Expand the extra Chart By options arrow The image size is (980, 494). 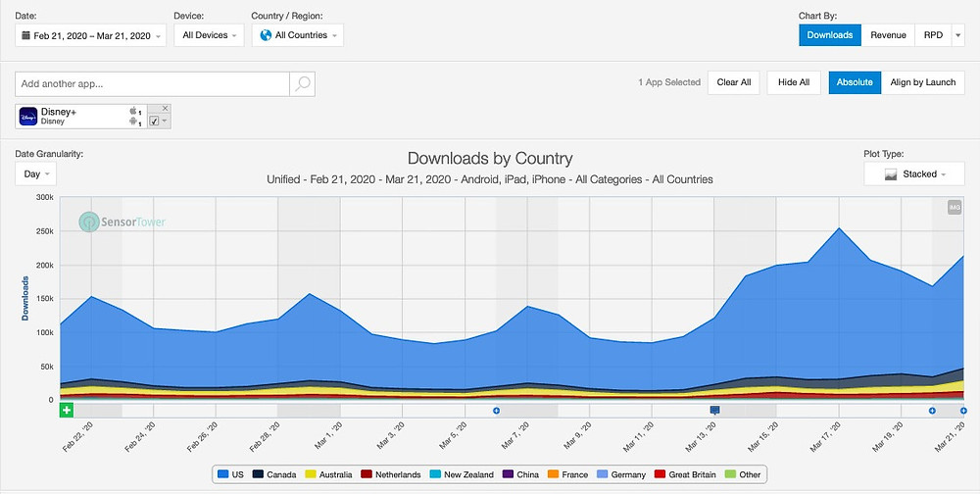(x=958, y=35)
